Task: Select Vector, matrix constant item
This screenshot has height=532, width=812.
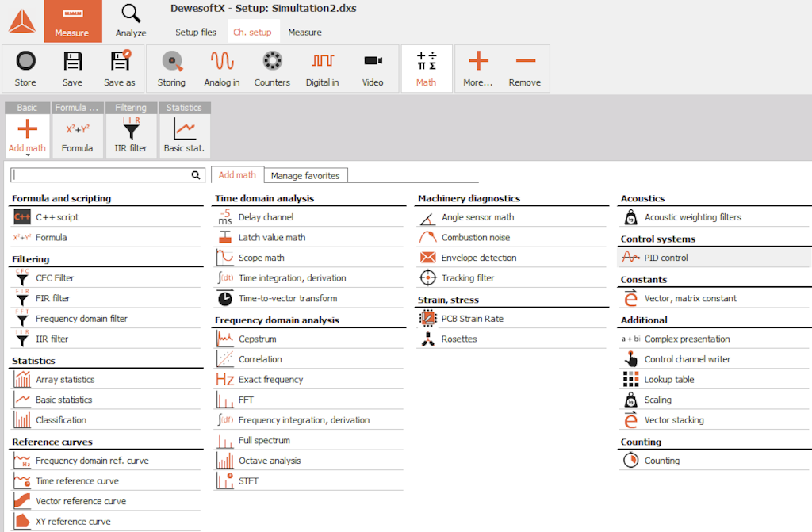Action: 714,298
